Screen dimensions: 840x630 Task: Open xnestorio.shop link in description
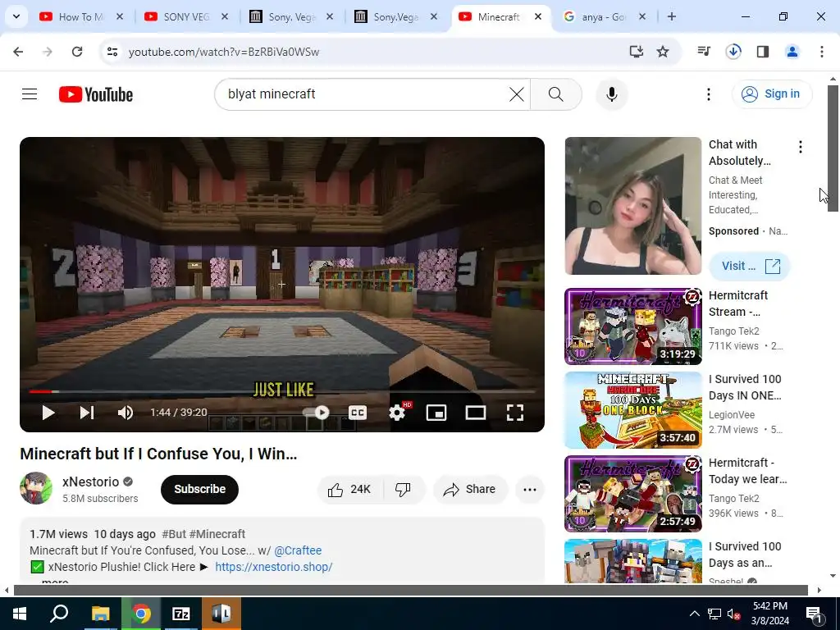click(x=274, y=567)
